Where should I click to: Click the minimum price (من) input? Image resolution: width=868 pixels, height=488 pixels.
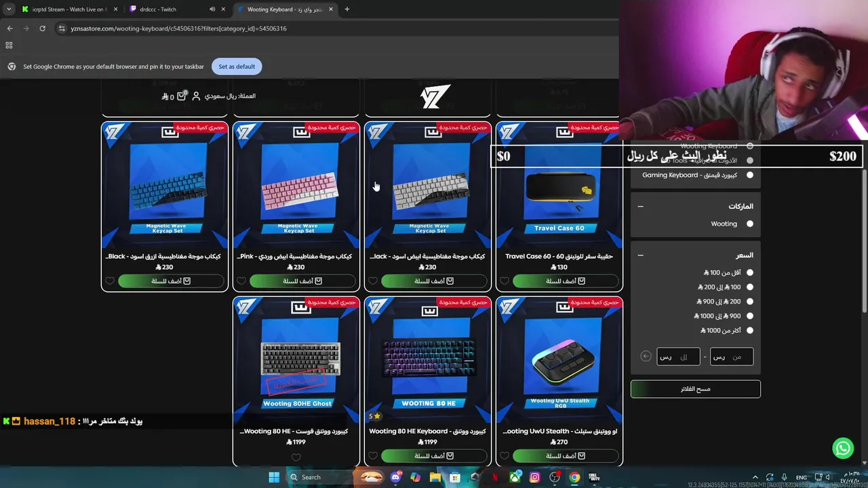[732, 357]
